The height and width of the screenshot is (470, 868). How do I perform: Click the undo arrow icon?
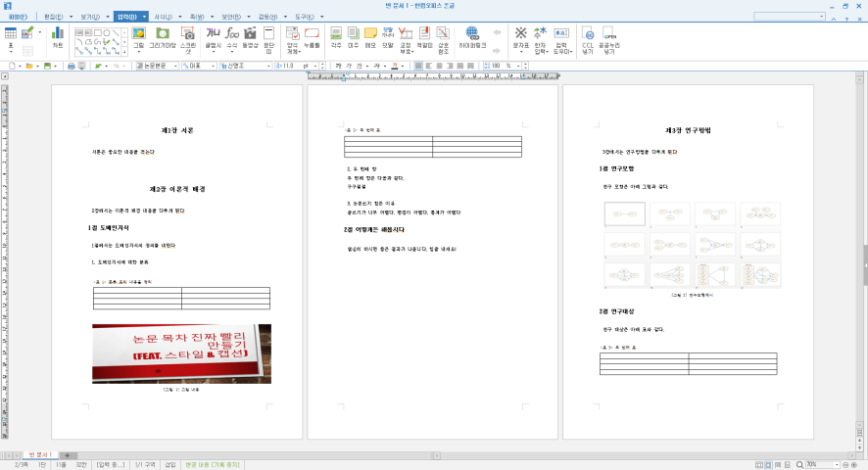coord(98,66)
